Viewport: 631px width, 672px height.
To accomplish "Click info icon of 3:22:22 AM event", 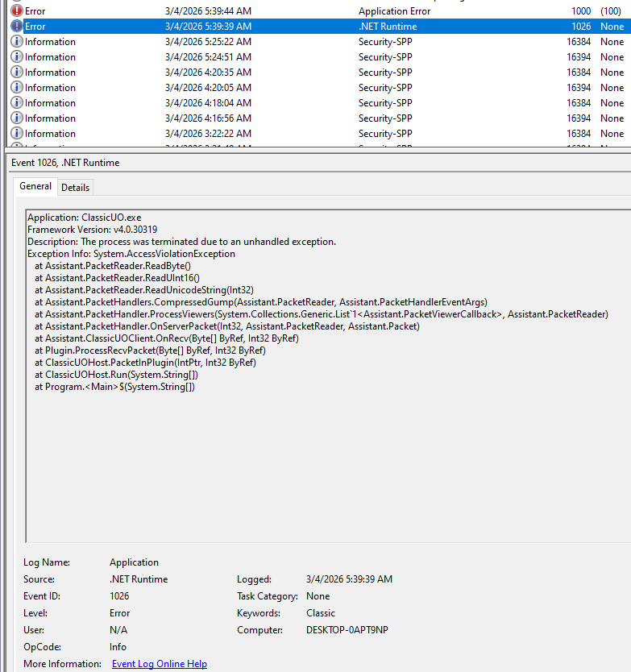I will point(17,133).
